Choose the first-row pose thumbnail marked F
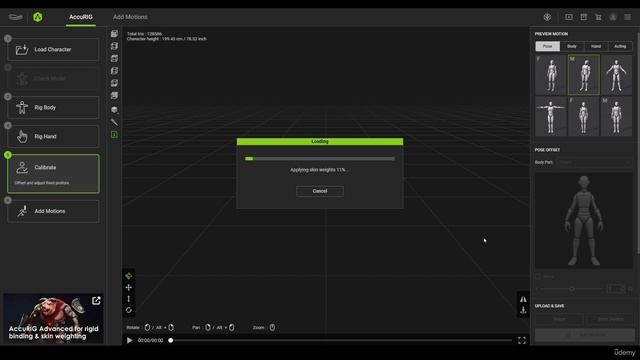Image resolution: width=640 pixels, height=360 pixels. point(551,75)
